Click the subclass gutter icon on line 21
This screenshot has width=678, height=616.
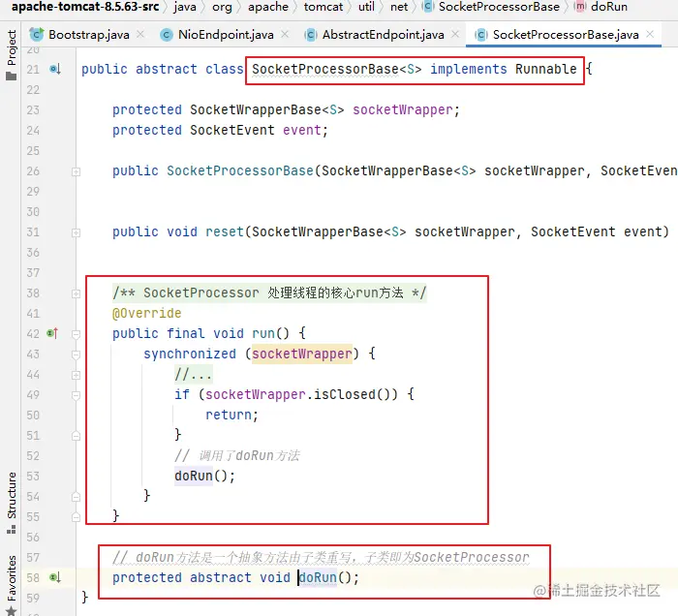coord(55,69)
